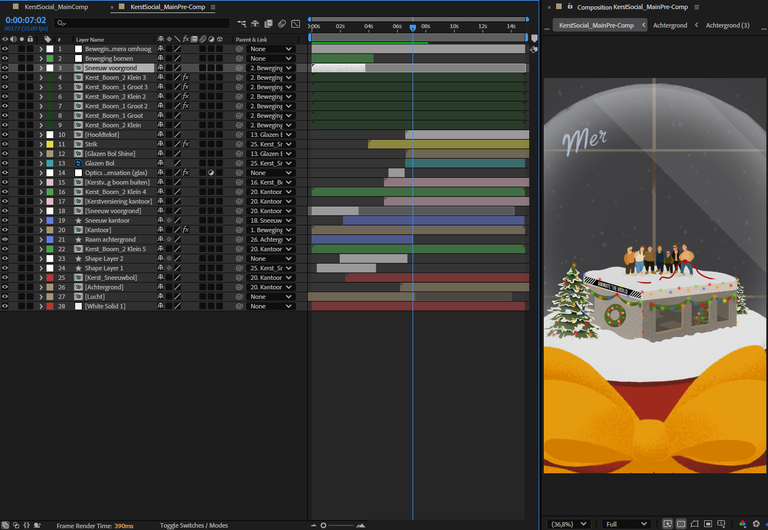Open the graph editor icon
This screenshot has width=768, height=530.
click(297, 23)
